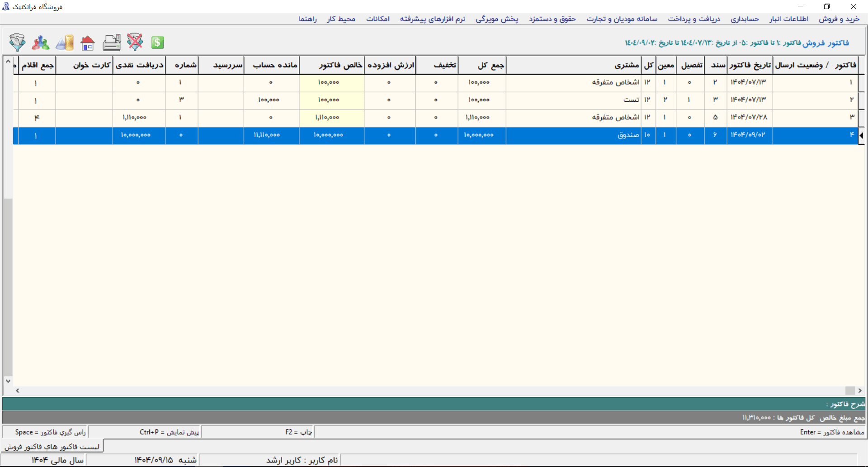Clear filter using crossed-out funnel icon
The height and width of the screenshot is (467, 868).
coord(135,42)
